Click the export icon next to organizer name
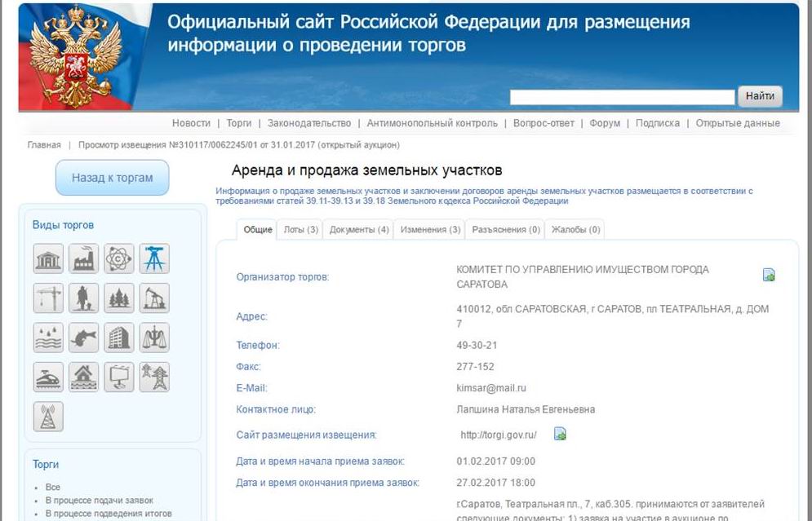812x521 pixels. [768, 275]
